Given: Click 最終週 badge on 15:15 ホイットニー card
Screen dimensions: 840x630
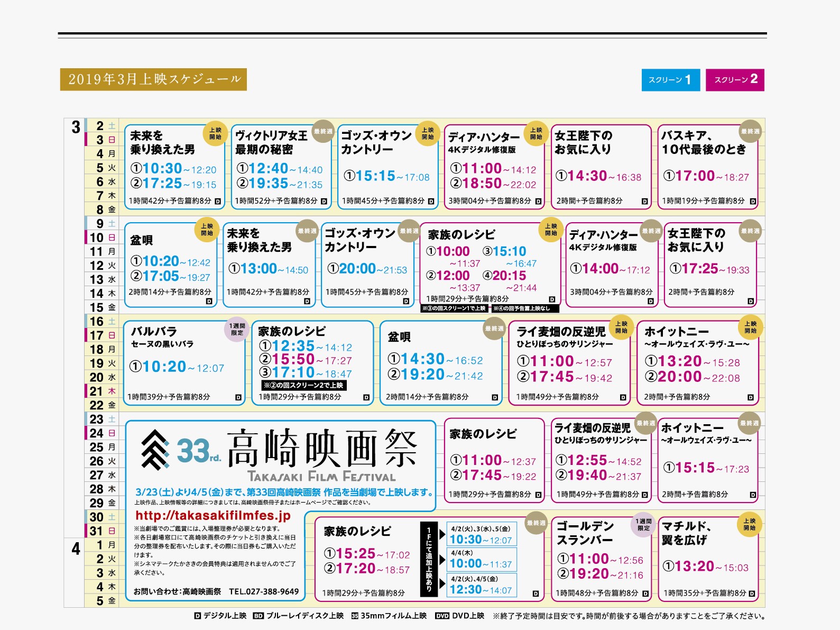Looking at the screenshot, I should 750,423.
